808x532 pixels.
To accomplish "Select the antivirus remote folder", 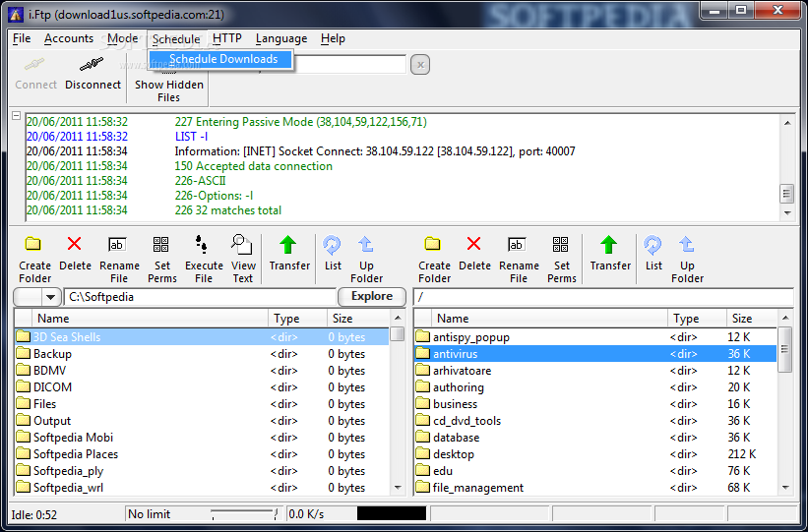I will click(x=595, y=354).
